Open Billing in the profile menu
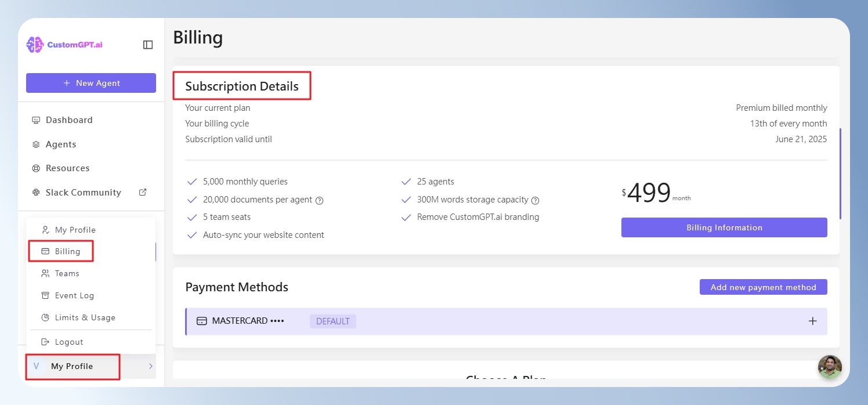Image resolution: width=868 pixels, height=405 pixels. (67, 251)
